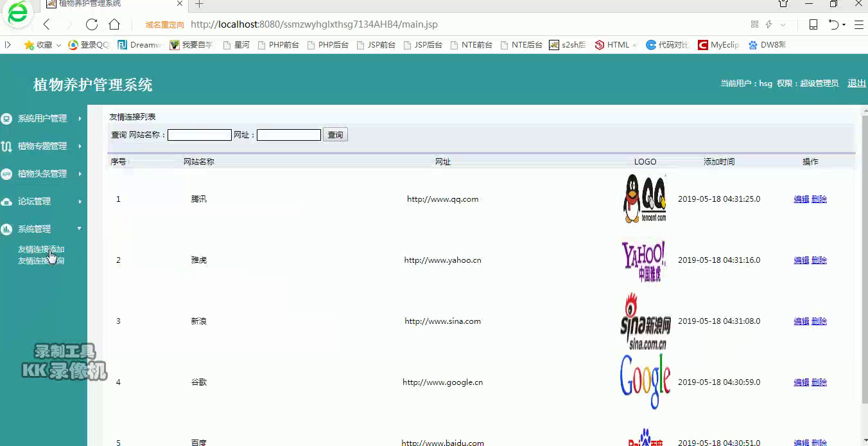Image resolution: width=868 pixels, height=446 pixels.
Task: Open the MyEclip bookmark
Action: 719,45
